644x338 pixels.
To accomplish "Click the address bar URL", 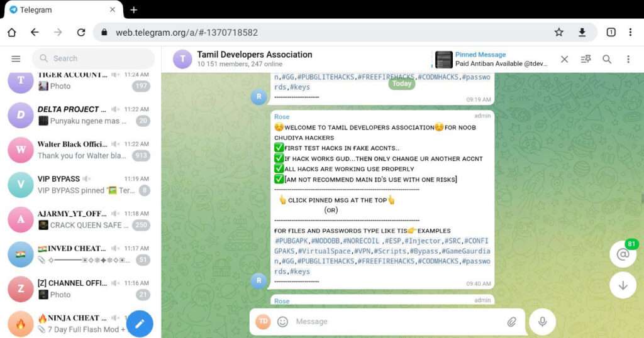I will point(186,33).
